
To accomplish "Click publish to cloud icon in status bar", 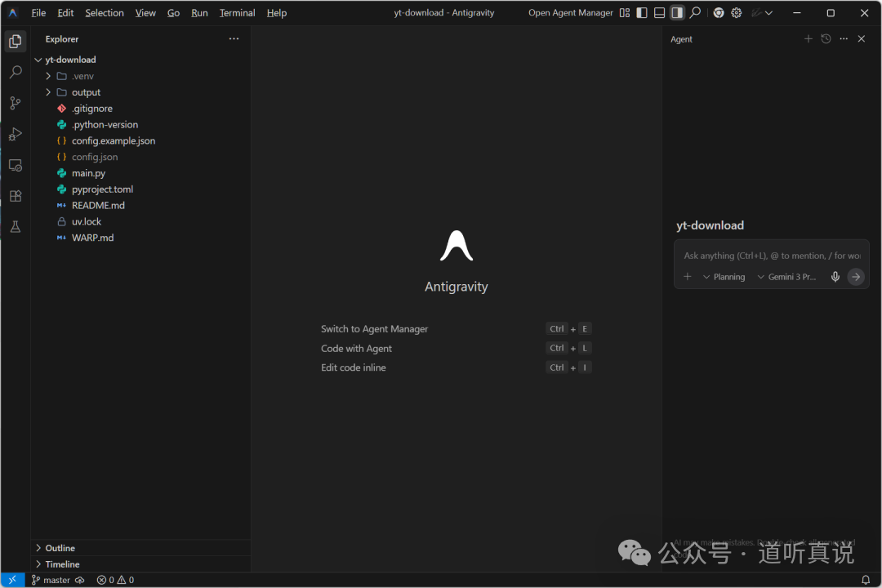I will tap(79, 580).
